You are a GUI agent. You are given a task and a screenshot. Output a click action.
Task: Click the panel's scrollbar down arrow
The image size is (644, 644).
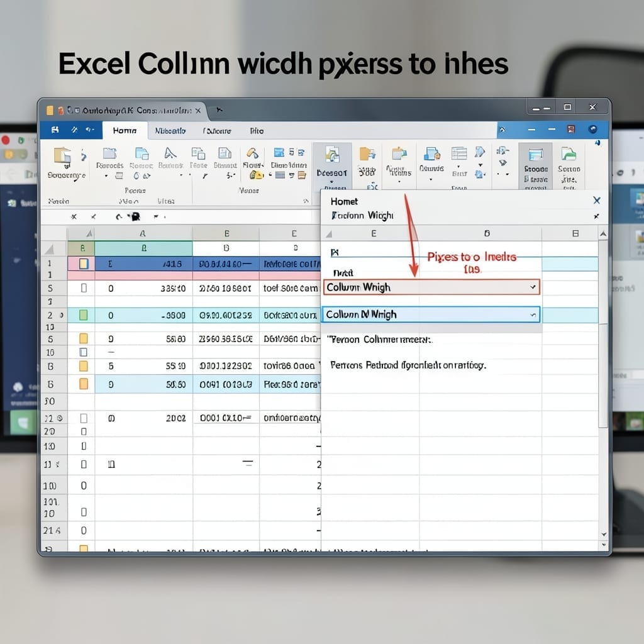604,535
